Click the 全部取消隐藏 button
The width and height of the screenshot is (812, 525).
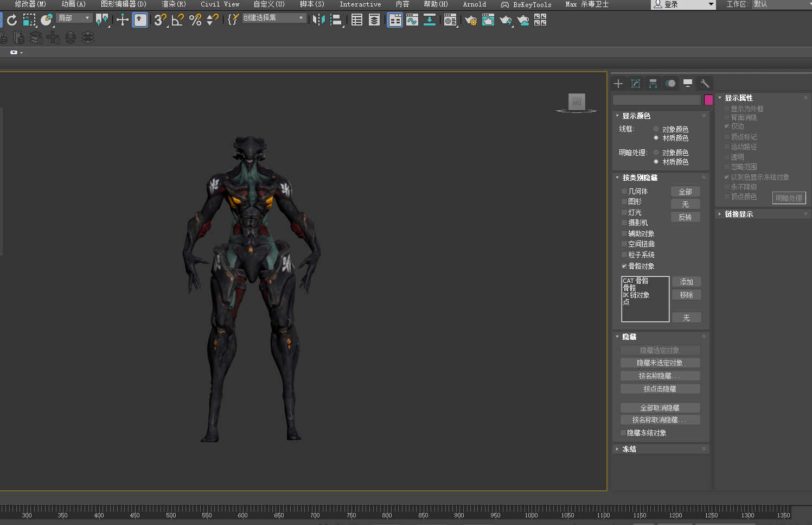pos(660,408)
